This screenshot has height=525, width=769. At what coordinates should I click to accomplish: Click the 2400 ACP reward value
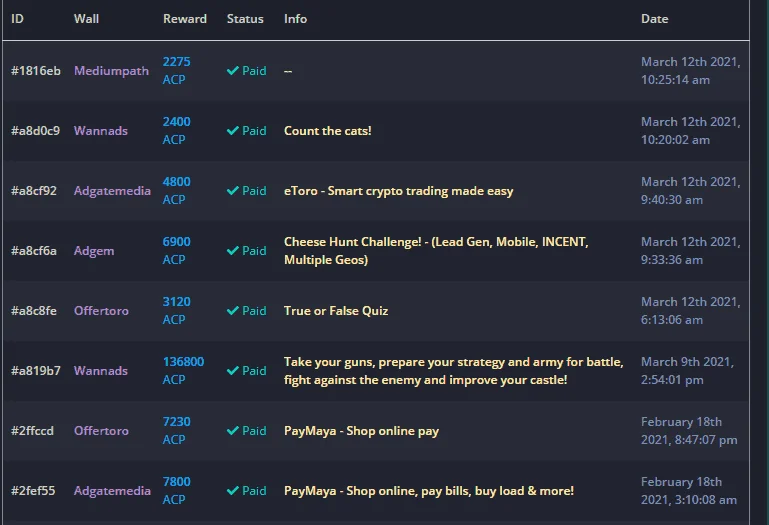(177, 131)
